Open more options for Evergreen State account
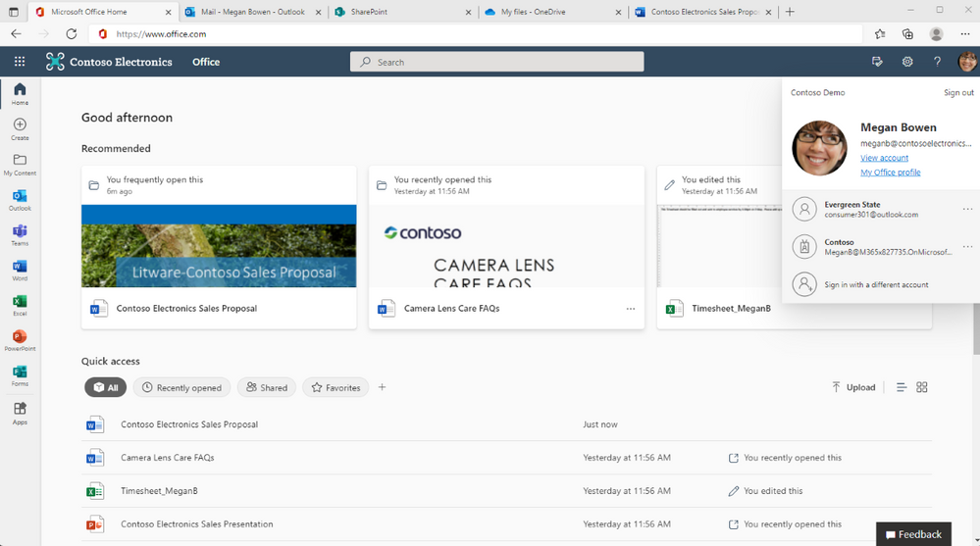The height and width of the screenshot is (546, 980). [967, 209]
